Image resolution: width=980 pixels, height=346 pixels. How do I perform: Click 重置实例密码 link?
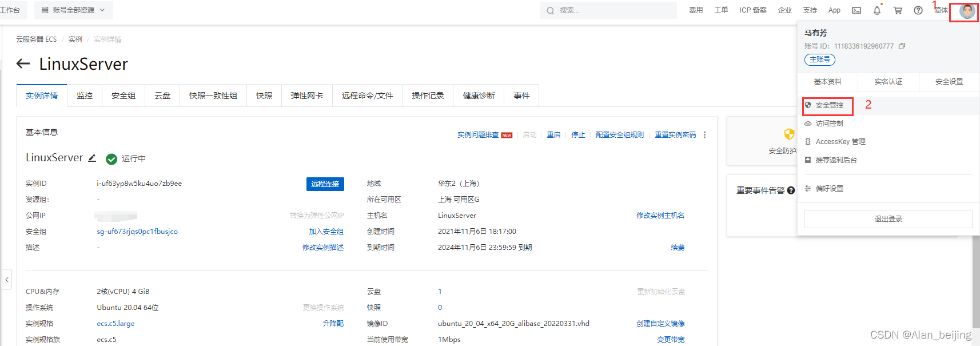point(675,135)
